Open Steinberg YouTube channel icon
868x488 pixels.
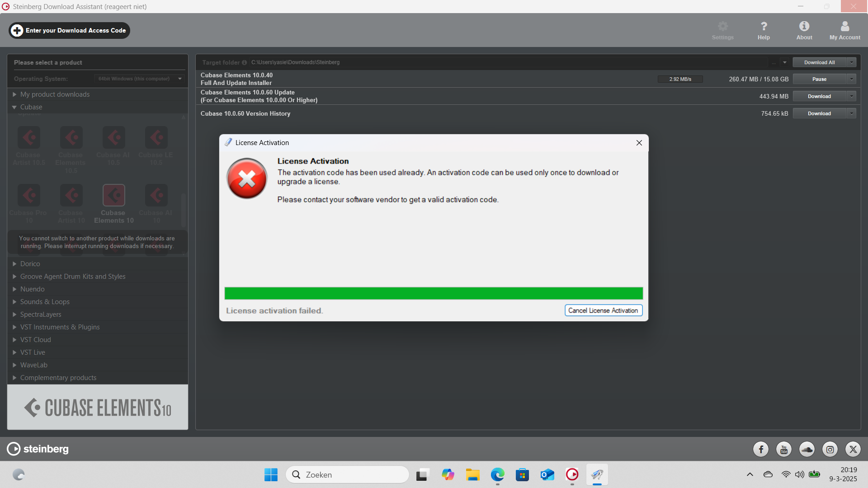point(784,449)
